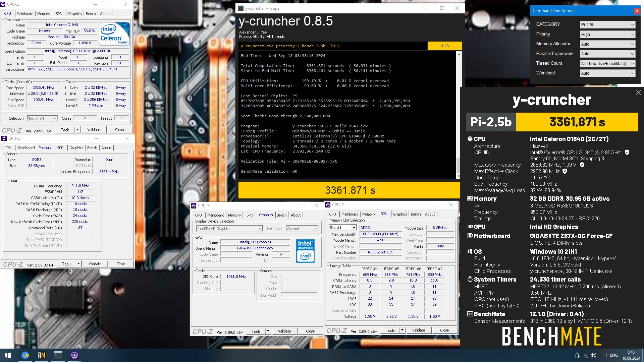Switch to the command prompt taskbar icon
Viewport: 644px width, 362px height.
click(58, 355)
